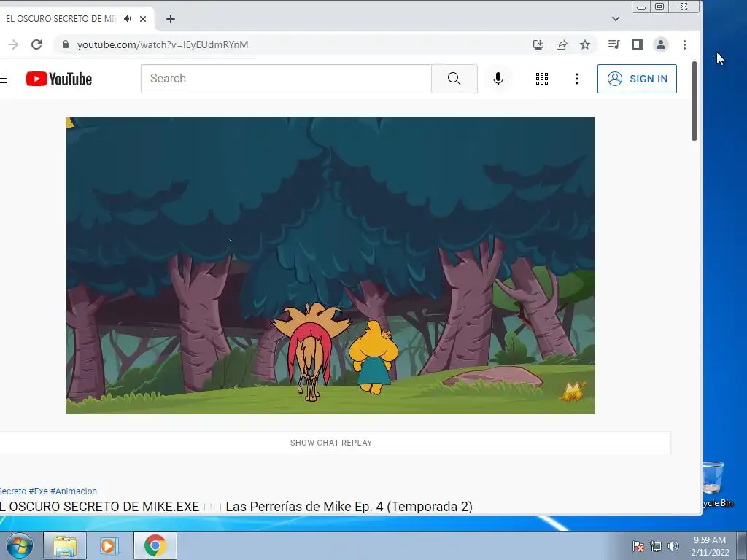The width and height of the screenshot is (747, 560).
Task: Go to YouTube home via the logo
Action: [58, 79]
